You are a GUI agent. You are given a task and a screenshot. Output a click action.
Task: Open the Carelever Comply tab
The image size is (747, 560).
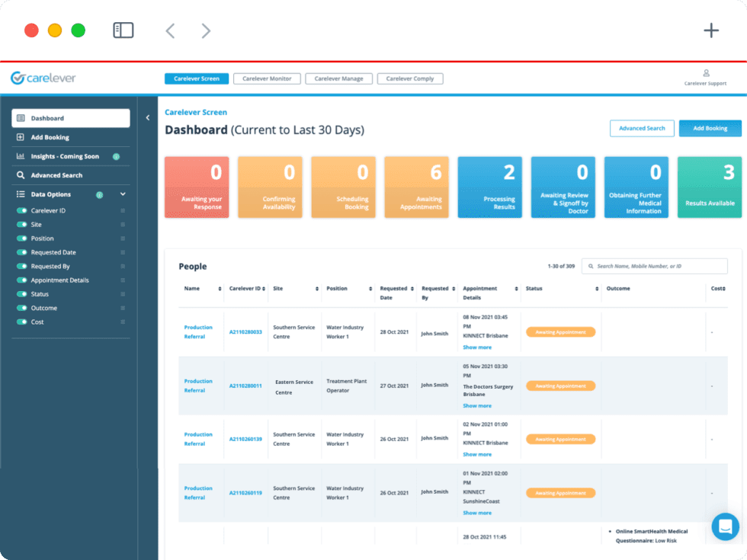coord(410,78)
